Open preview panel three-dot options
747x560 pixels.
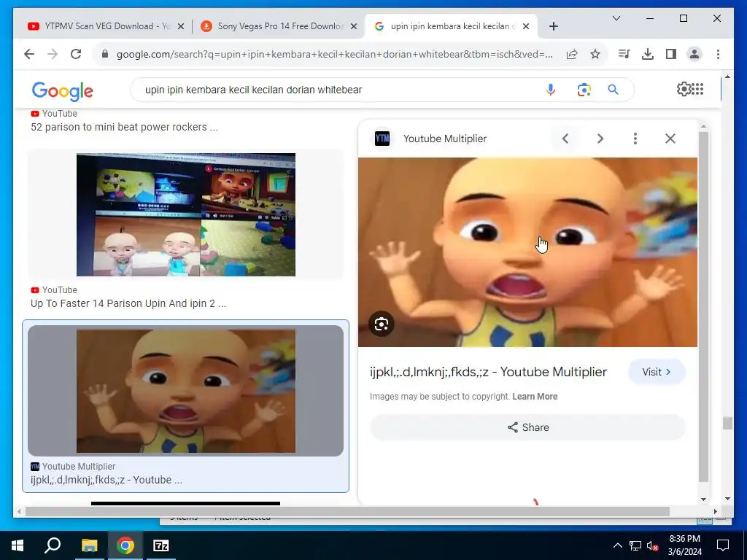point(635,139)
